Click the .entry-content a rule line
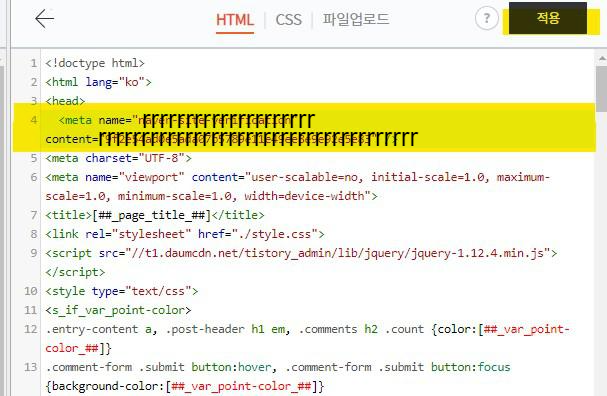Viewport: 607px width, 396px height. click(307, 329)
